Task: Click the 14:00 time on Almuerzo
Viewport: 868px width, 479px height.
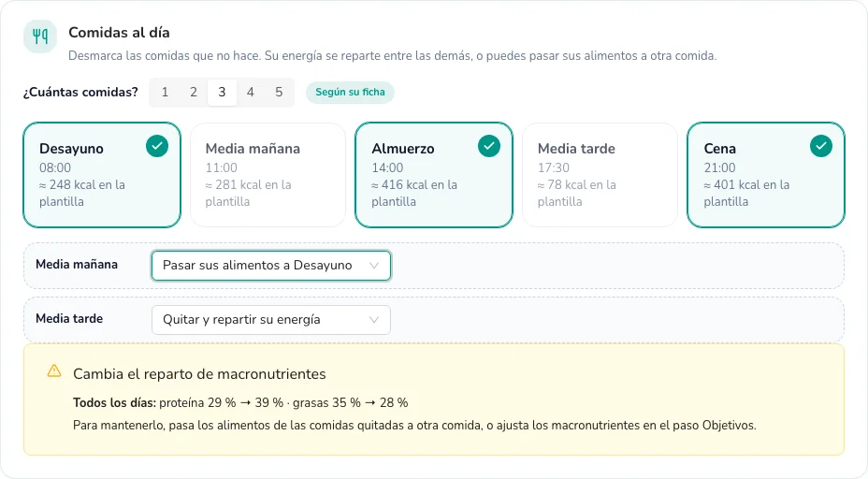Action: pyautogui.click(x=387, y=167)
